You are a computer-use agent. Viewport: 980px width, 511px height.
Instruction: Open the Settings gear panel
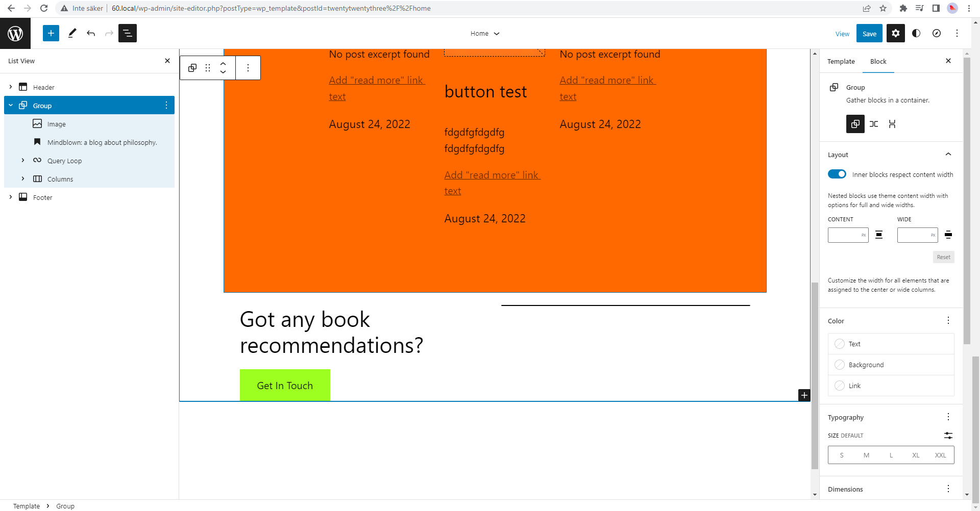896,33
